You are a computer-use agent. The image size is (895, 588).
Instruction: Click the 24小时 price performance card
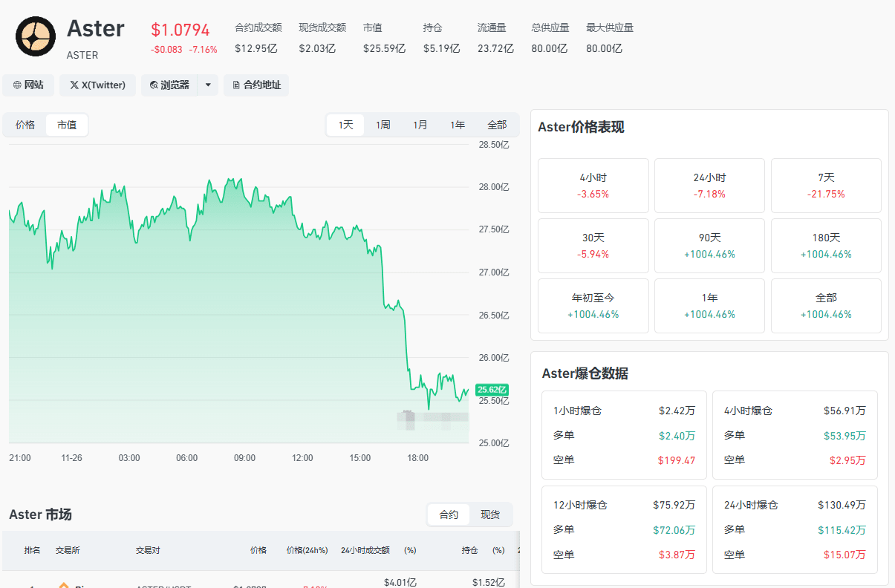[709, 186]
